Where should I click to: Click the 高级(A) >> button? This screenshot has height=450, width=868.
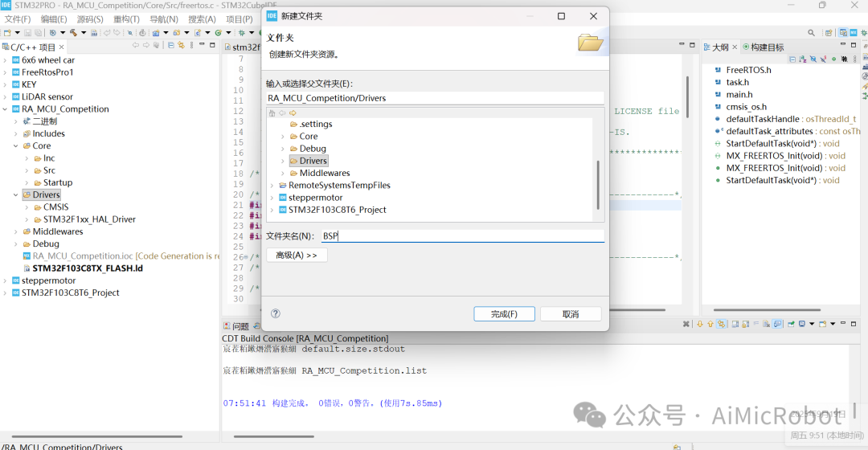point(297,256)
